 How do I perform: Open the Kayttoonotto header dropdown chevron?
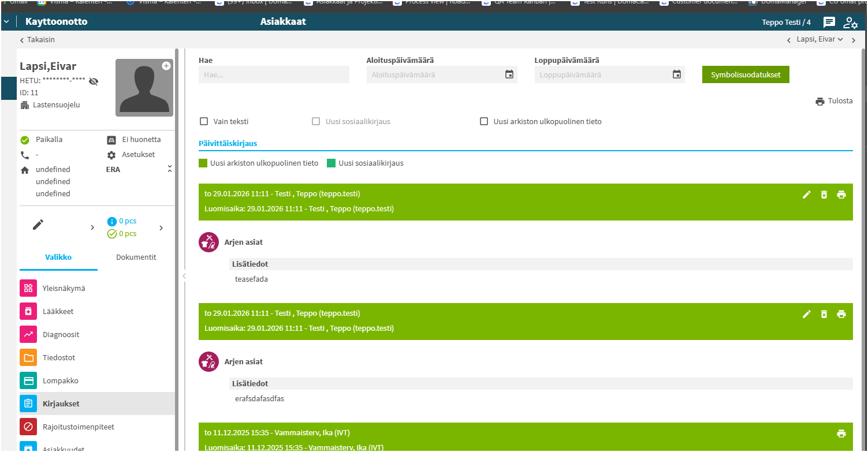6,23
